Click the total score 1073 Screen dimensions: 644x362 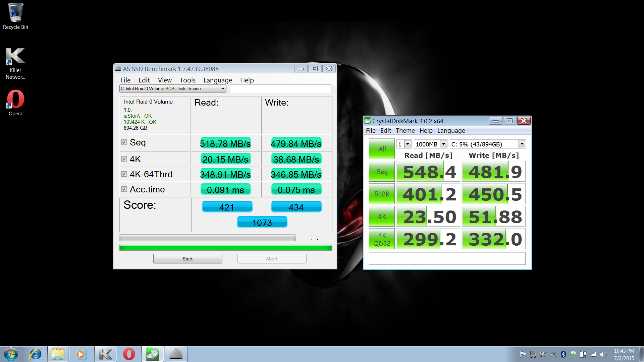click(262, 222)
